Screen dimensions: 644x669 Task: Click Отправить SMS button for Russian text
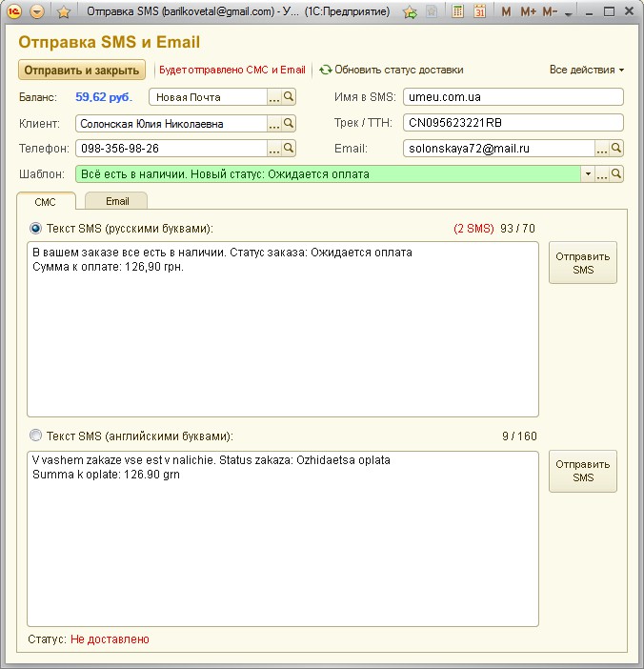(582, 263)
